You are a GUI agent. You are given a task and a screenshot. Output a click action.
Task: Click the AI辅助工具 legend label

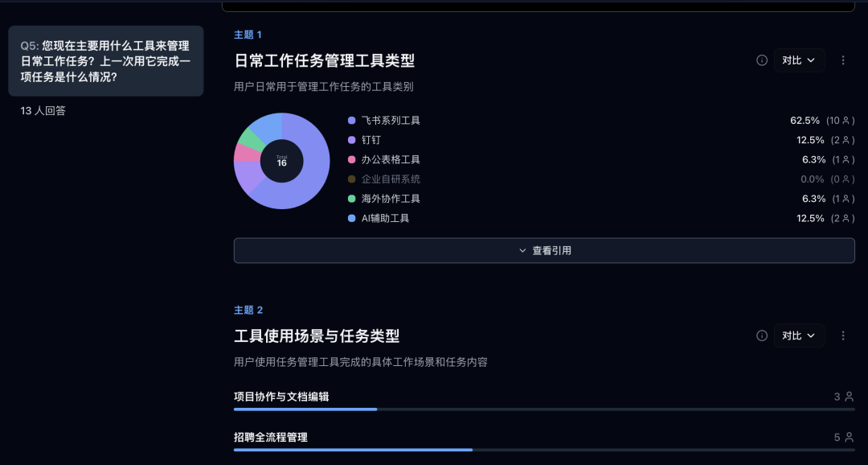click(385, 218)
